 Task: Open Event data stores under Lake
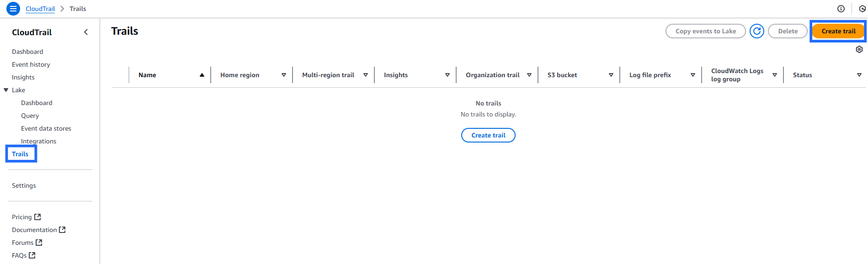(46, 128)
